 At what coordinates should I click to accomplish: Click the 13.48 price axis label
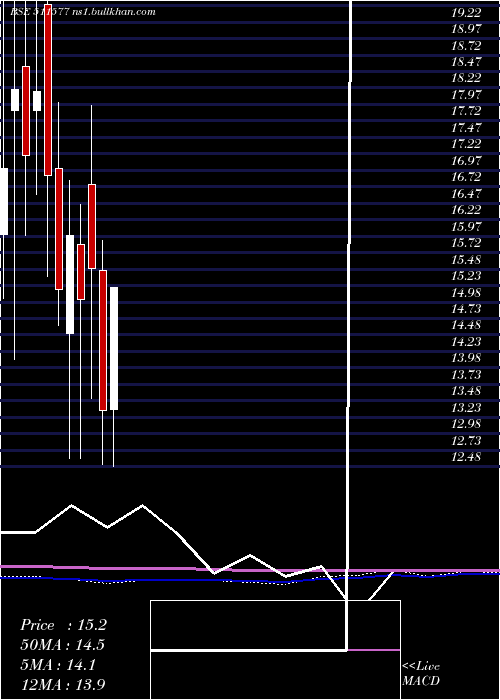(x=466, y=391)
